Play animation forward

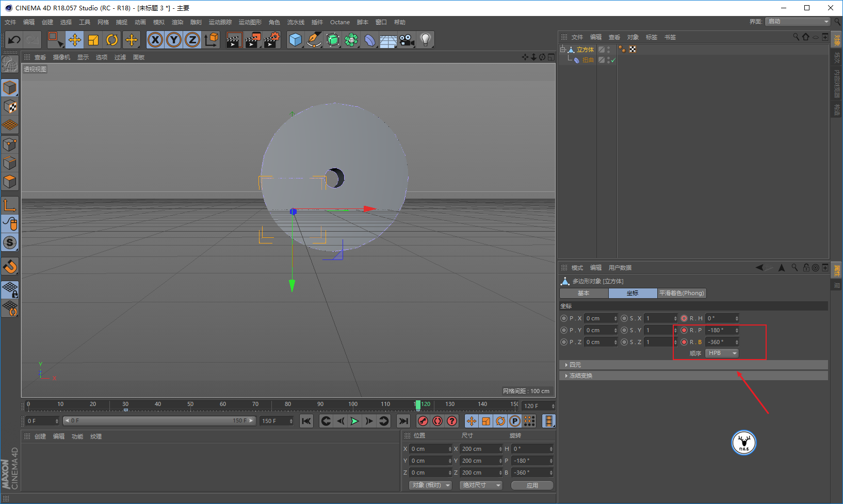tap(354, 421)
